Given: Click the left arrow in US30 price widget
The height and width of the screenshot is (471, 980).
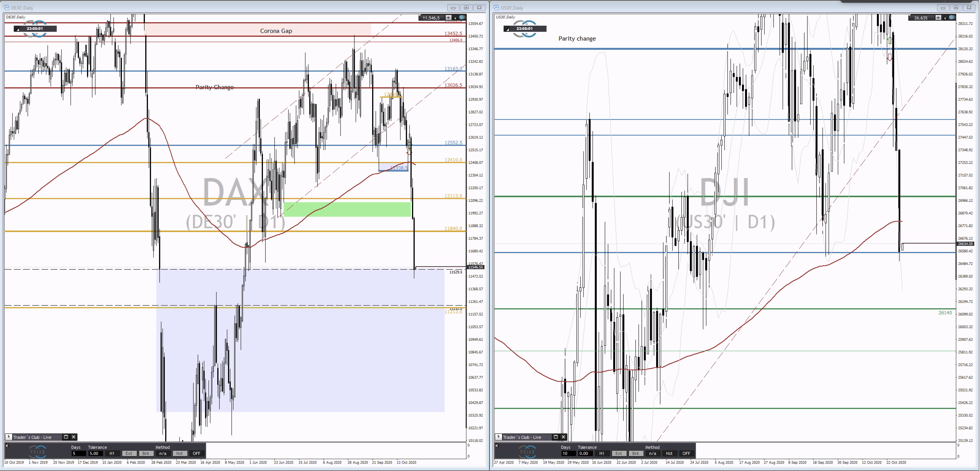Looking at the screenshot, I should pyautogui.click(x=945, y=17).
